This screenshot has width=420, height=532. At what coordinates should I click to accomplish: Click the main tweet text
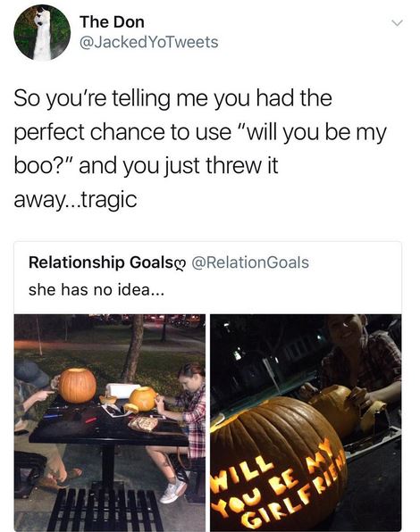200,148
